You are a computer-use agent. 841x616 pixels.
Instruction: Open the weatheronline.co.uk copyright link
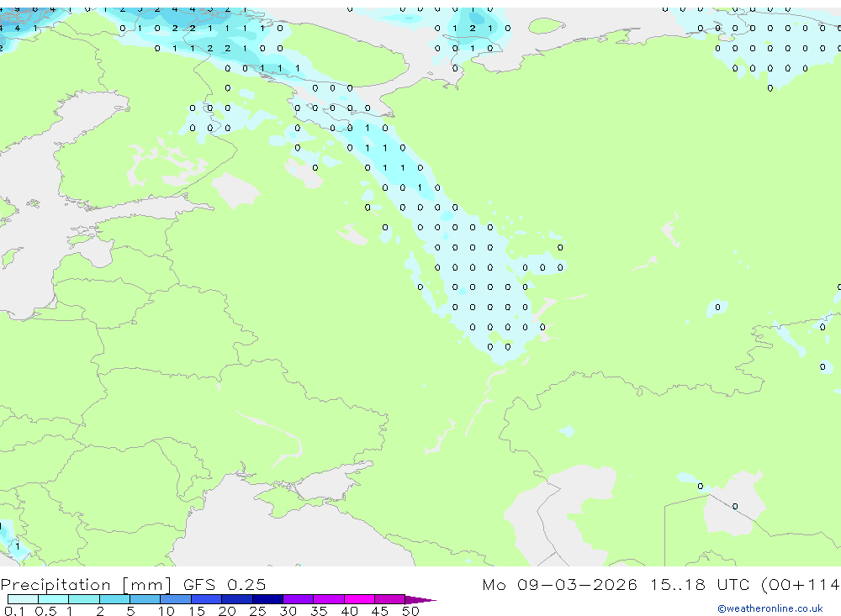(770, 608)
